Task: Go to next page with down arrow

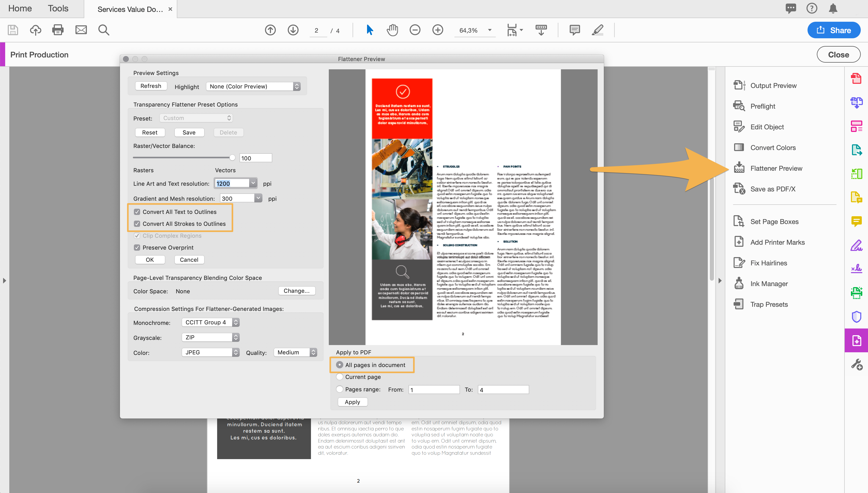Action: point(293,30)
